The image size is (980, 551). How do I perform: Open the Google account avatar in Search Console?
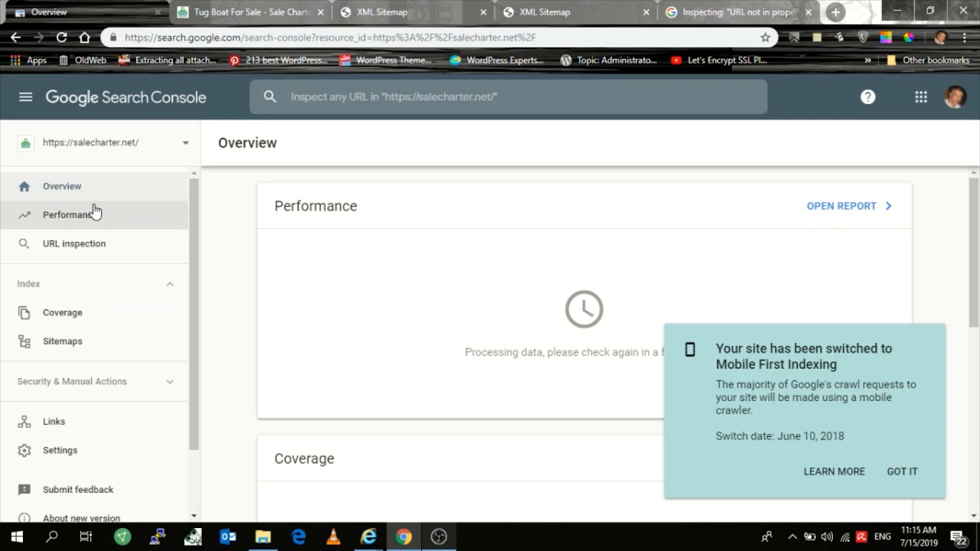(x=955, y=97)
